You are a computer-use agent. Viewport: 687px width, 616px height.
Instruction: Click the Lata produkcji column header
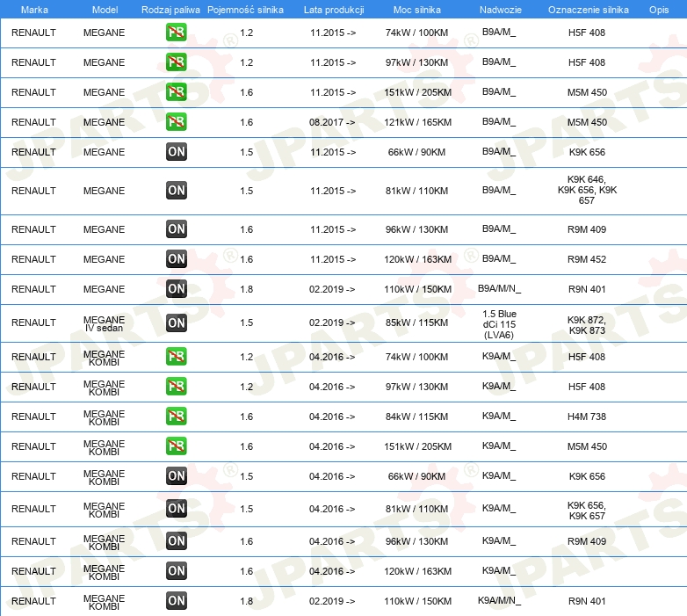[x=334, y=10]
